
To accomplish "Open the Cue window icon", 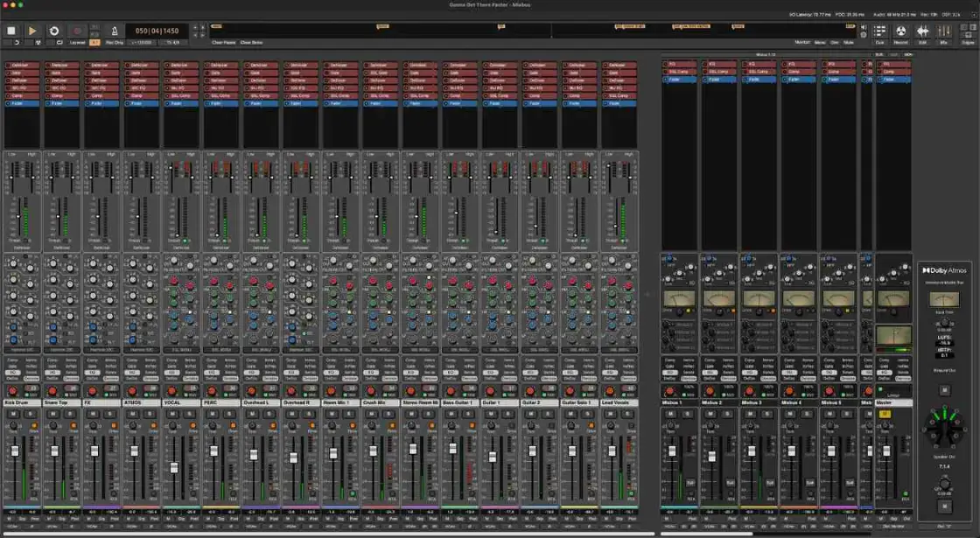I will pyautogui.click(x=879, y=33).
